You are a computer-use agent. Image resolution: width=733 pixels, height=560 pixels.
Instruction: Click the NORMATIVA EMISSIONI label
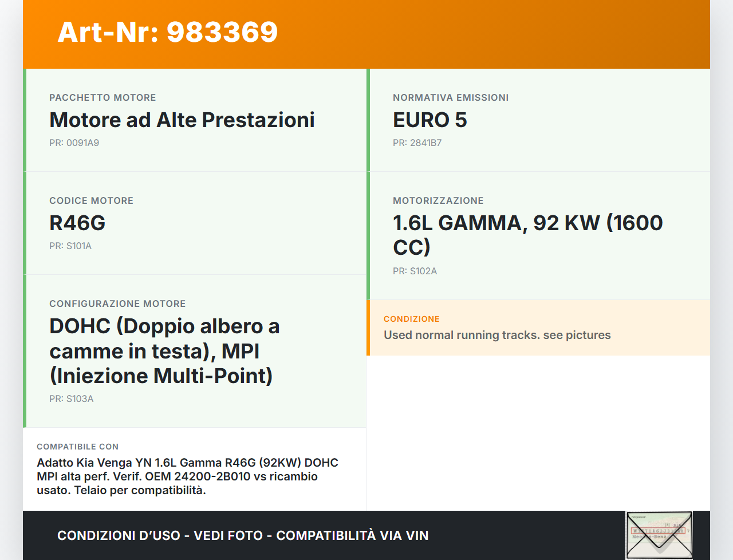click(451, 97)
